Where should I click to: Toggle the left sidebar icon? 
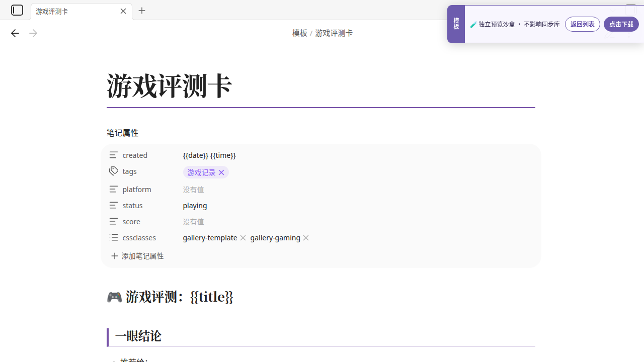point(17,10)
